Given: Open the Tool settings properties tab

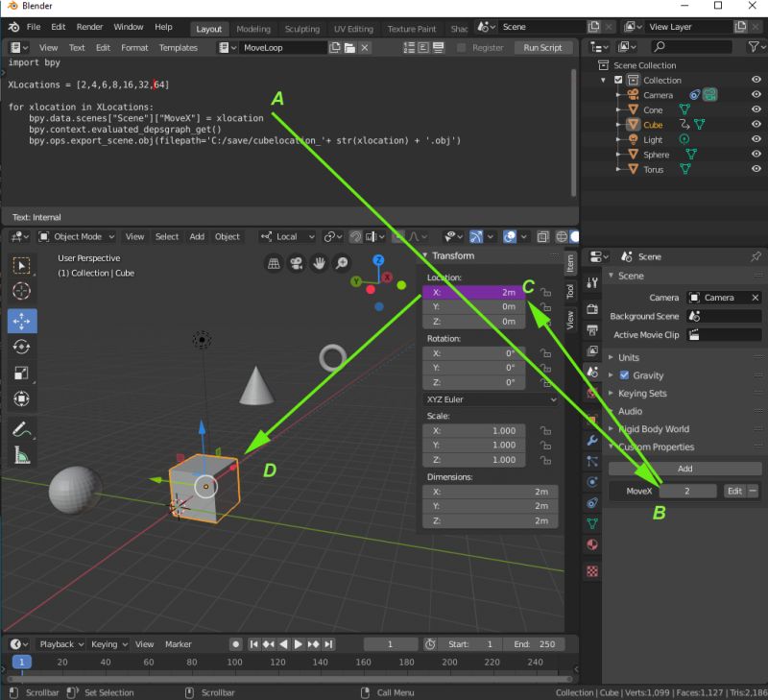Looking at the screenshot, I should click(x=592, y=282).
